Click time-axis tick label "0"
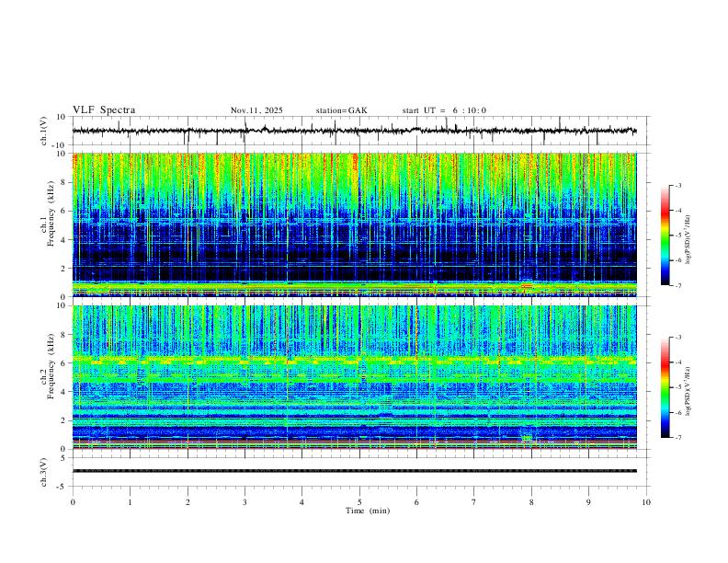 (73, 502)
